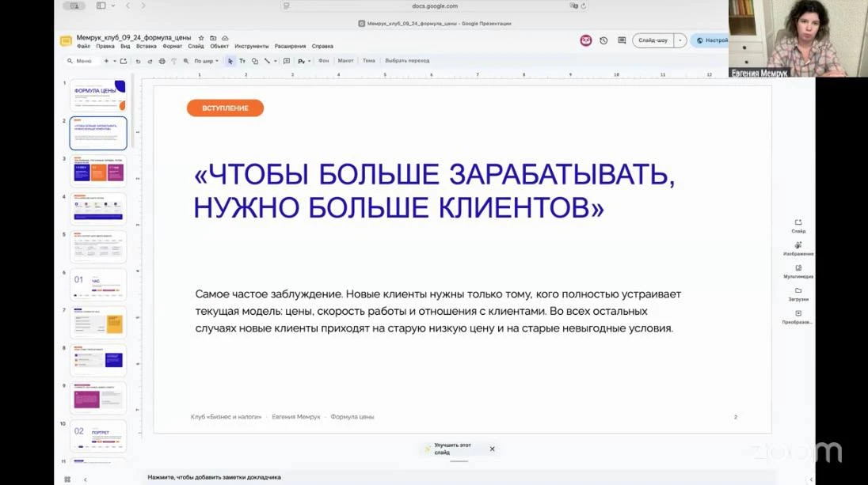Open the Справка menu

point(322,47)
